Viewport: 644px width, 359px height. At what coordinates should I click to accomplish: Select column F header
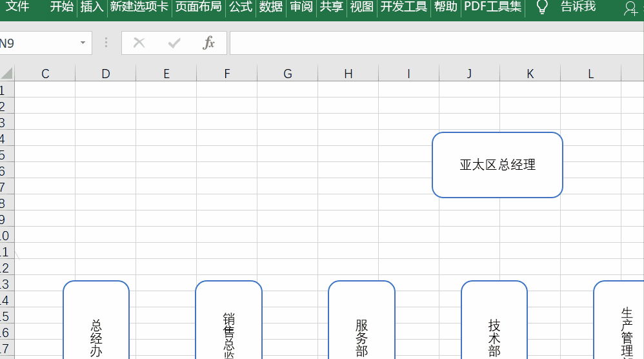(226, 74)
